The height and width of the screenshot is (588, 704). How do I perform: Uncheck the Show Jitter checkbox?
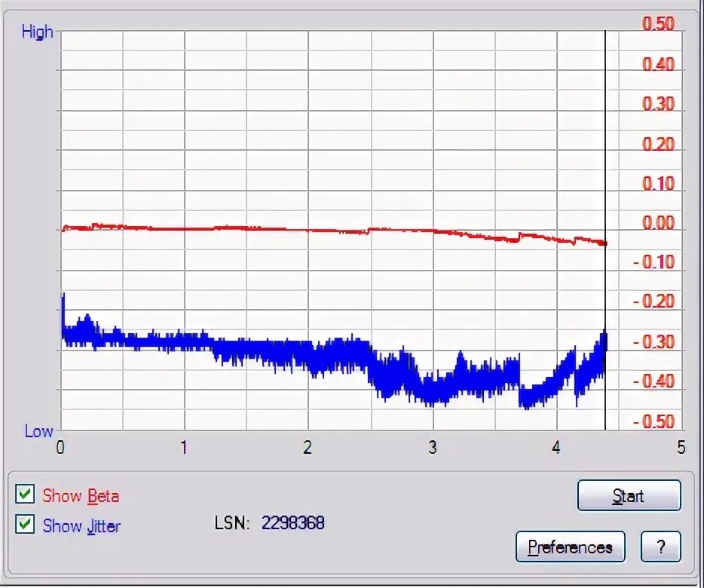tap(25, 524)
